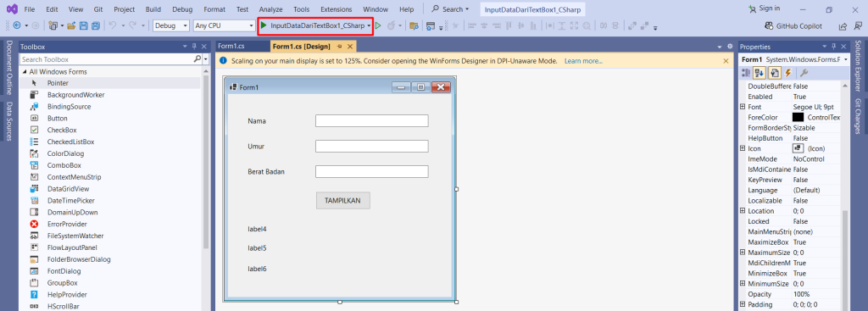
Task: Click the Find in Files folder icon
Action: coord(413,25)
